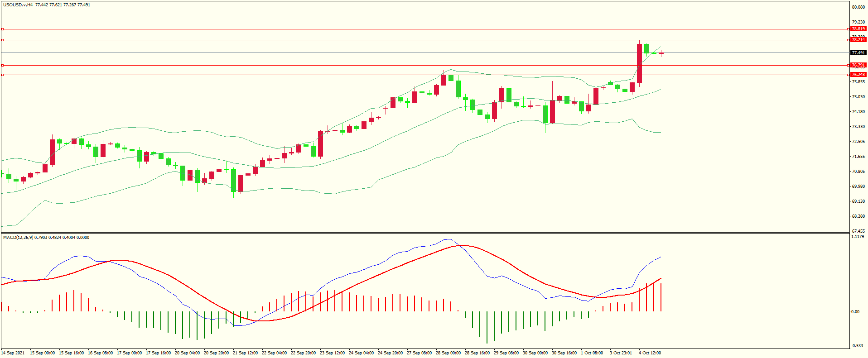
Task: Click the 16 Sep 08:00 time label
Action: pos(101,353)
